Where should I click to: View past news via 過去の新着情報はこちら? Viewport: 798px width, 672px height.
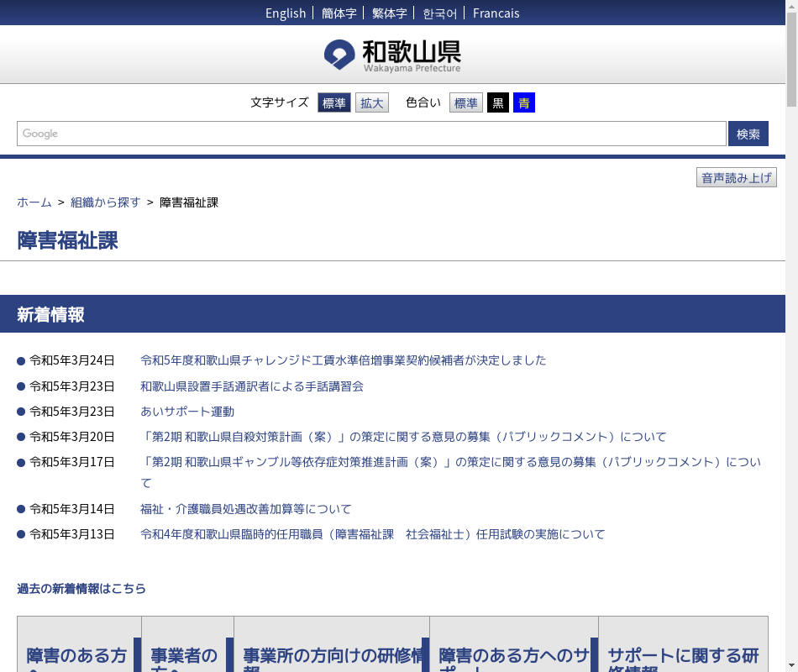81,589
